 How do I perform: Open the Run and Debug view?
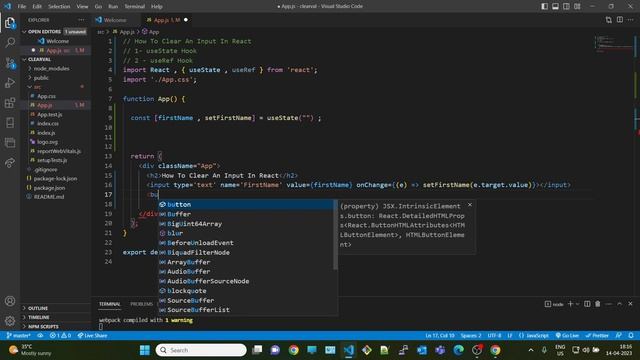pos(10,82)
